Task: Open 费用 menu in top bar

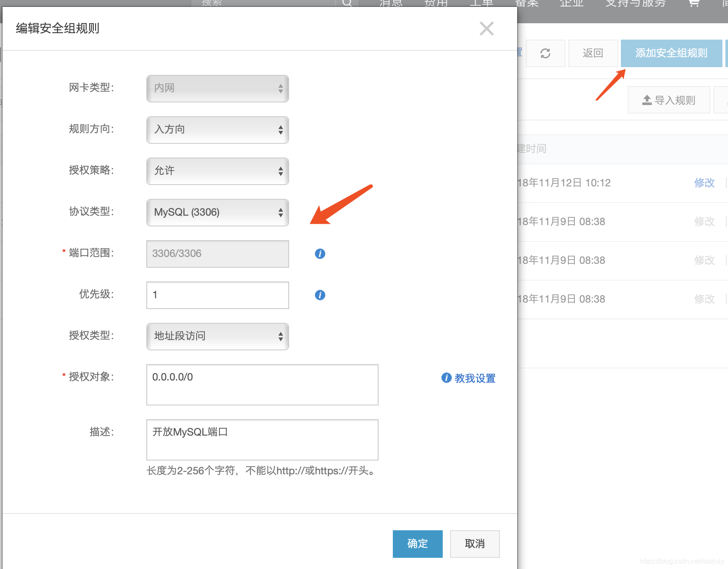Action: pos(436,3)
